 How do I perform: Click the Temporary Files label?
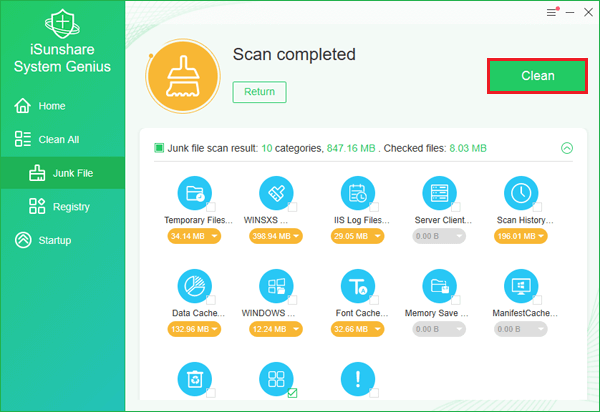point(198,220)
